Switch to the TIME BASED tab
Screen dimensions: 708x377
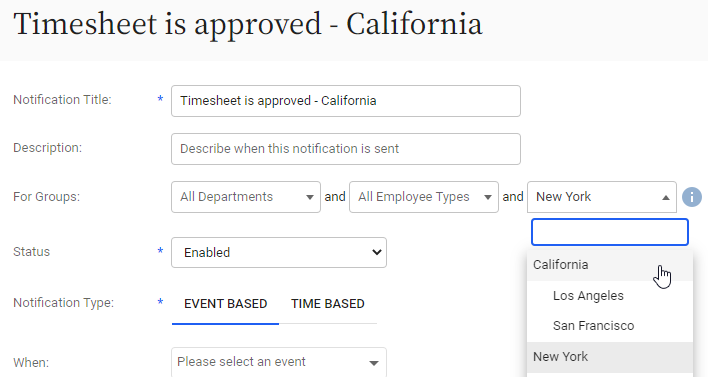tap(328, 304)
